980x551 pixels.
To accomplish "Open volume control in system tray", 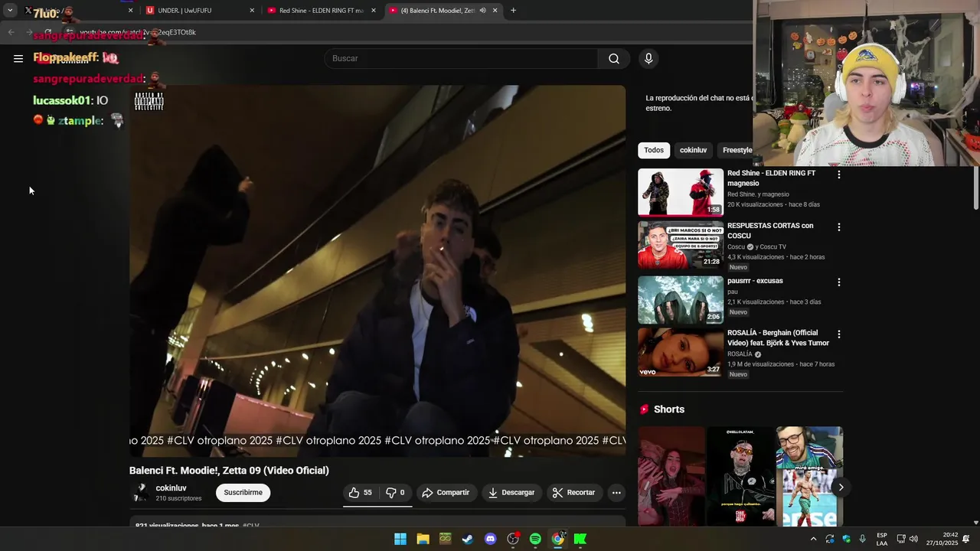I will pos(914,539).
